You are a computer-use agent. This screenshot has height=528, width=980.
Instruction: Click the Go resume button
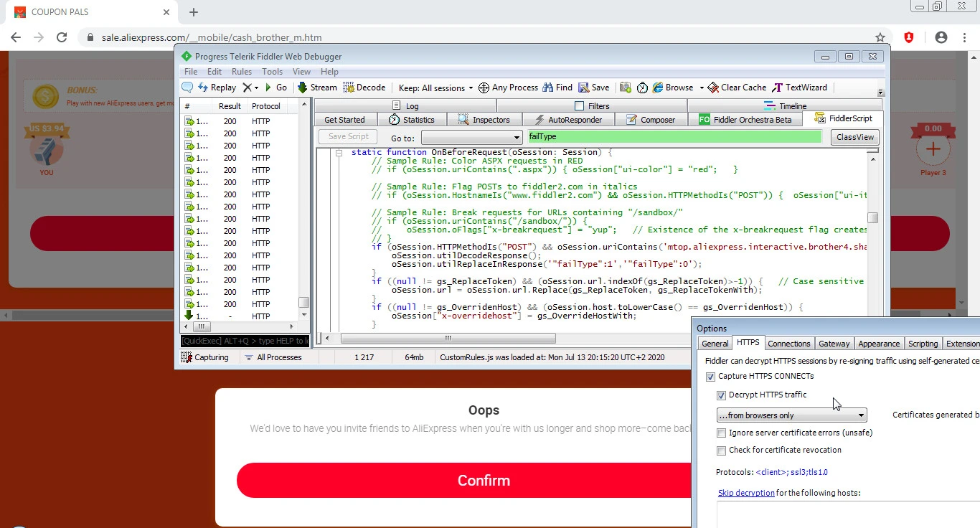[276, 88]
